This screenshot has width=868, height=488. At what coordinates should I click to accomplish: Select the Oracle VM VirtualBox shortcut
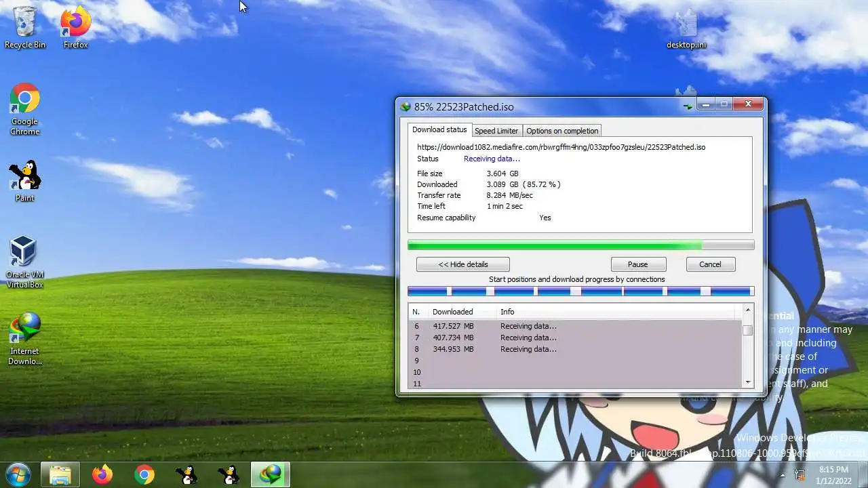[24, 262]
